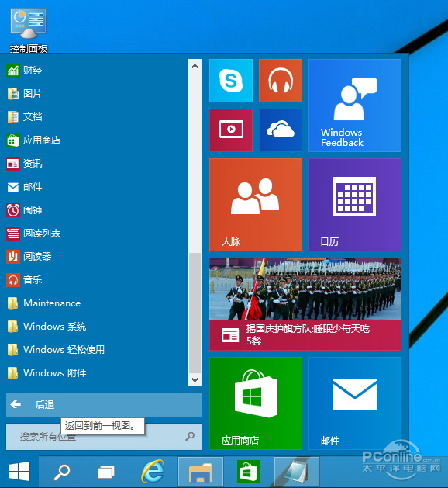Screen dimensions: 448x488
Task: Click the app list scroll down arrow
Action: [195, 379]
